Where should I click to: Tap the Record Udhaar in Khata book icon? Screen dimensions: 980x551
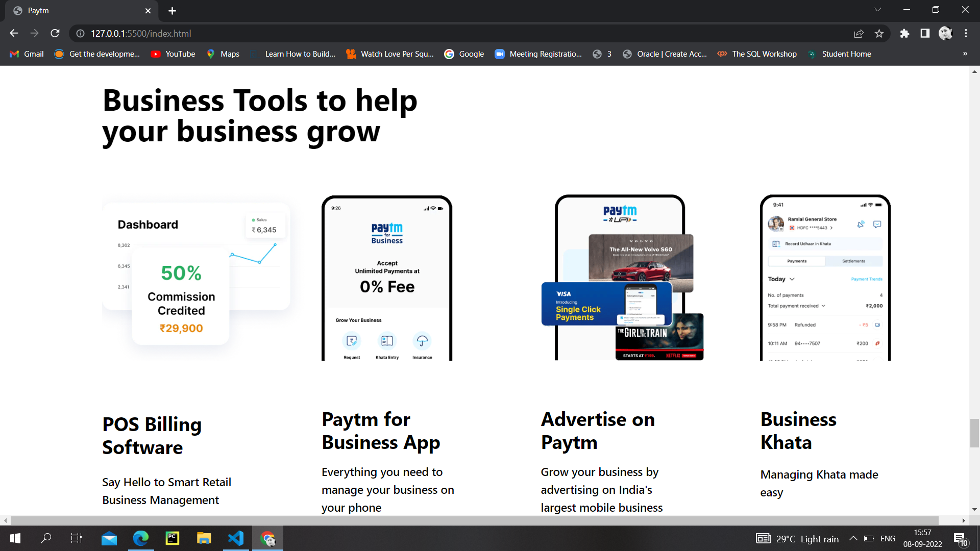pyautogui.click(x=776, y=243)
